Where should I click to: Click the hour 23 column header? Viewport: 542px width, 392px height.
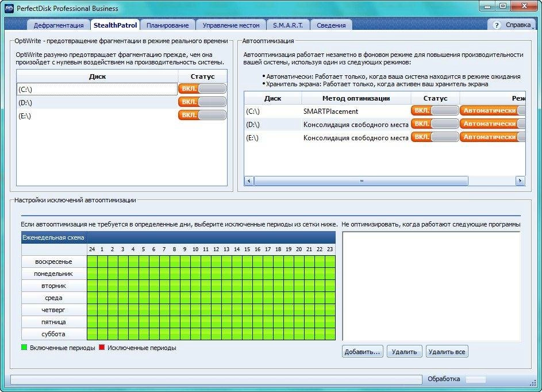click(330, 249)
